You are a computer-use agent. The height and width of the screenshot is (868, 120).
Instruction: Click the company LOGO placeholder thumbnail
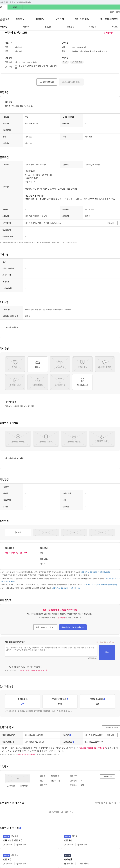tap(17, 778)
